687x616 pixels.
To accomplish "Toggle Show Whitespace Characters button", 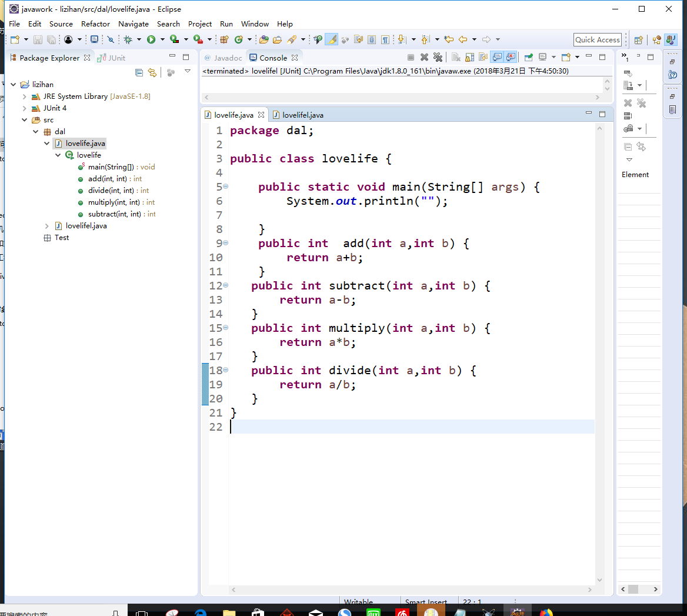I will point(385,39).
